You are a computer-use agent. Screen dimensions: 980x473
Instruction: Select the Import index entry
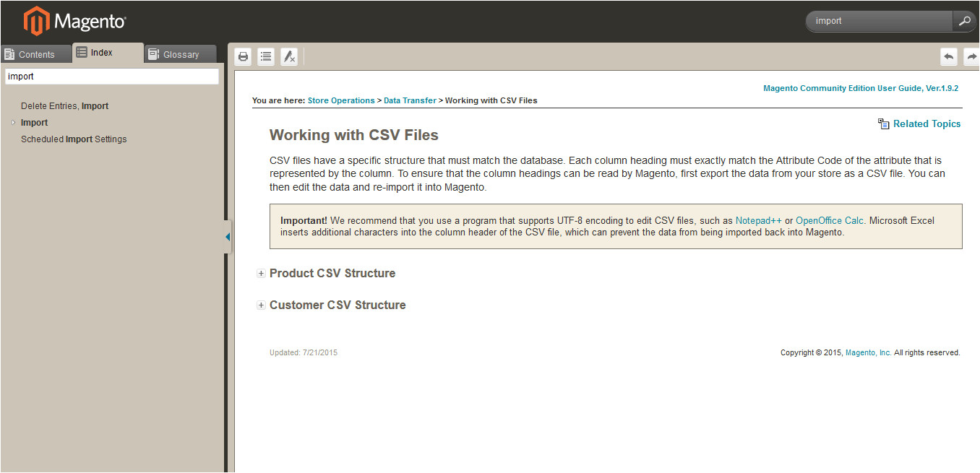click(x=34, y=123)
